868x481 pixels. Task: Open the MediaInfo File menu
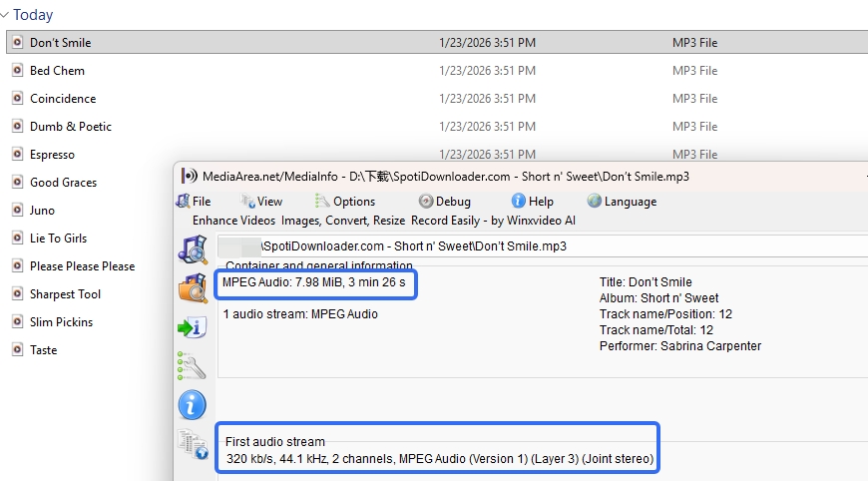(x=194, y=202)
